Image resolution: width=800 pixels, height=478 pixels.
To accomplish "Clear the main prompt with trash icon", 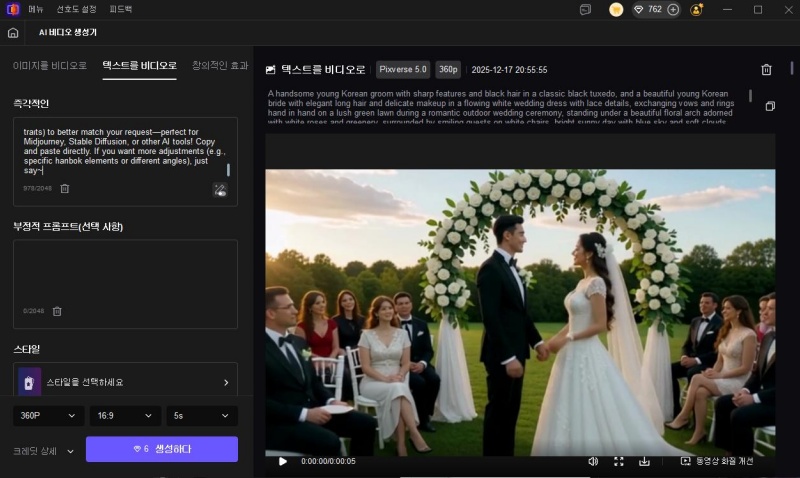I will 65,188.
